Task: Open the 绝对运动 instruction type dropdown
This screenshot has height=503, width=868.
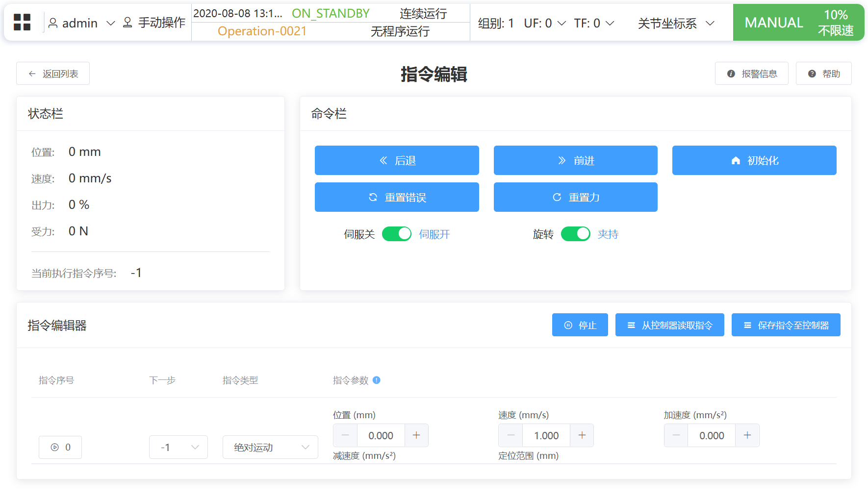Action: click(x=270, y=447)
